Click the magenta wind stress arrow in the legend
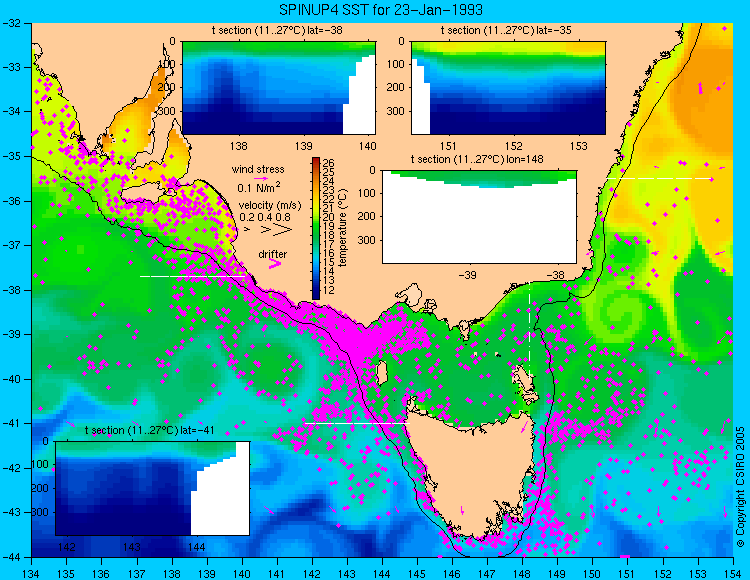The width and height of the screenshot is (750, 580). coord(259,179)
